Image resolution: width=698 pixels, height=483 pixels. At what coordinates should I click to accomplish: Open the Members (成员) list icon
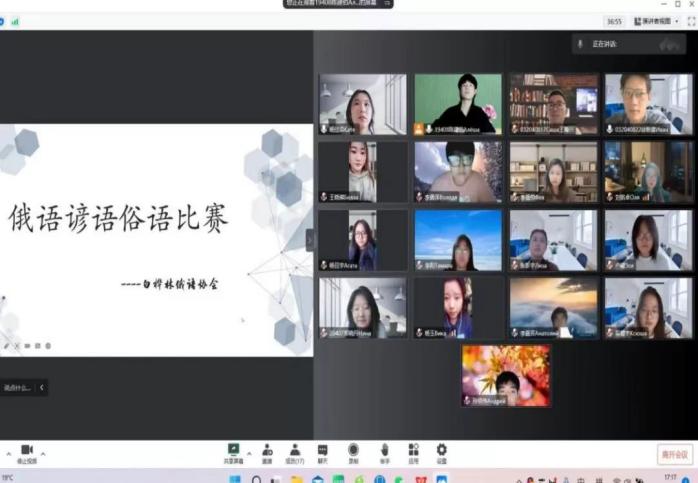[x=295, y=453]
